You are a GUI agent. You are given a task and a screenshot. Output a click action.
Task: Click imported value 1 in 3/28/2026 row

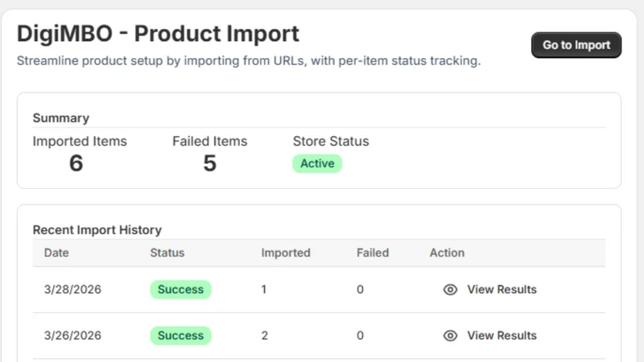point(264,290)
